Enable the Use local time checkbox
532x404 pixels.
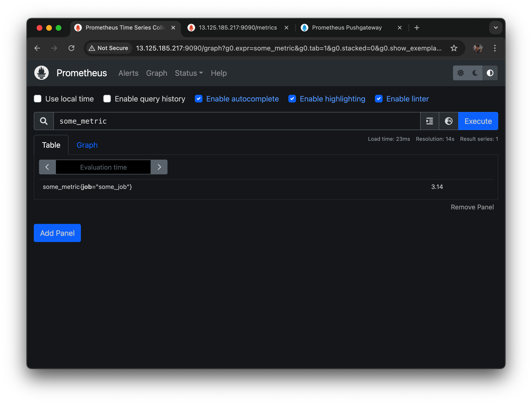click(38, 99)
